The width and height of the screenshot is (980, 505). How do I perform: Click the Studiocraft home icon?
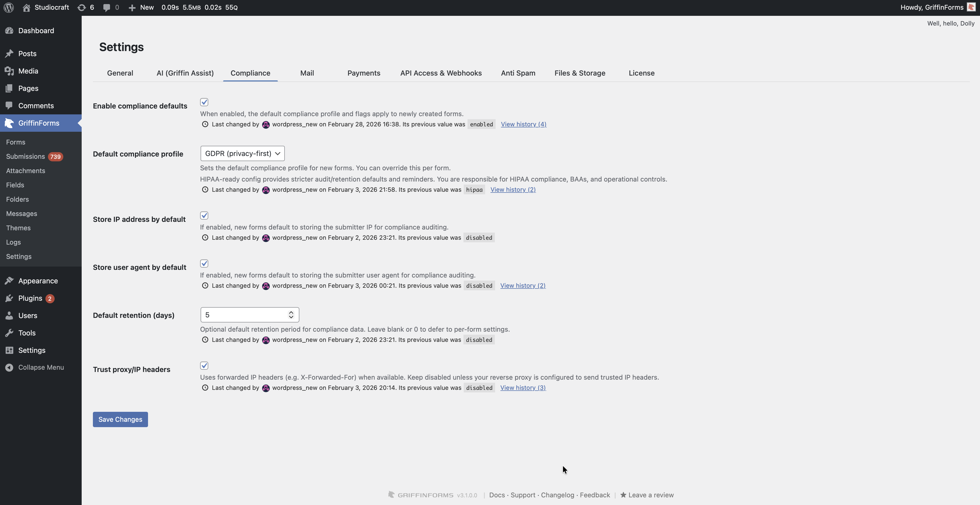[x=26, y=8]
